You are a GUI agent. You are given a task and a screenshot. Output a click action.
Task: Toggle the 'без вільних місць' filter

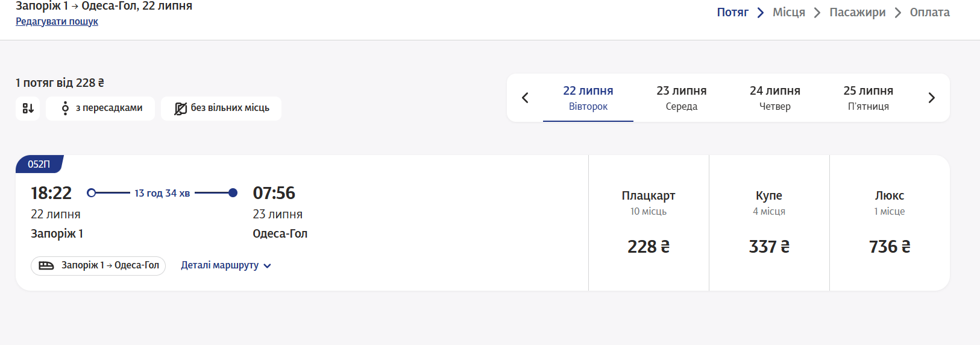[221, 109]
